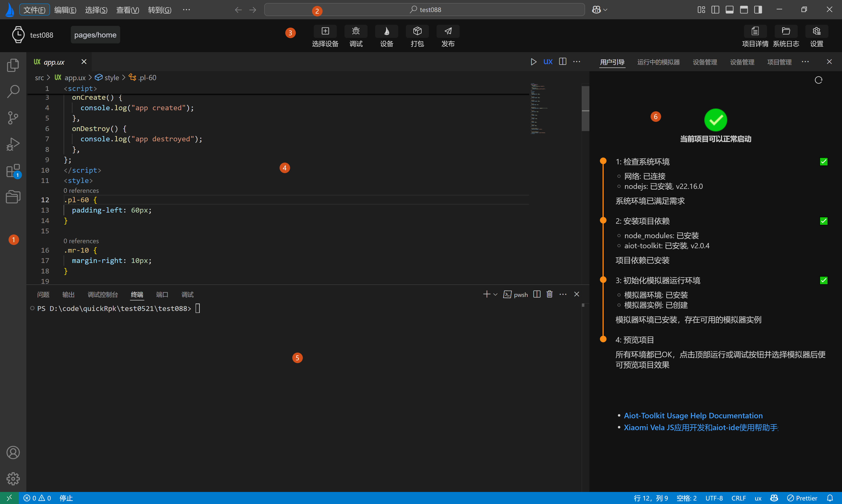Image resolution: width=842 pixels, height=504 pixels.
Task: Toggle the 检查系统环境 green checkbox
Action: (823, 162)
